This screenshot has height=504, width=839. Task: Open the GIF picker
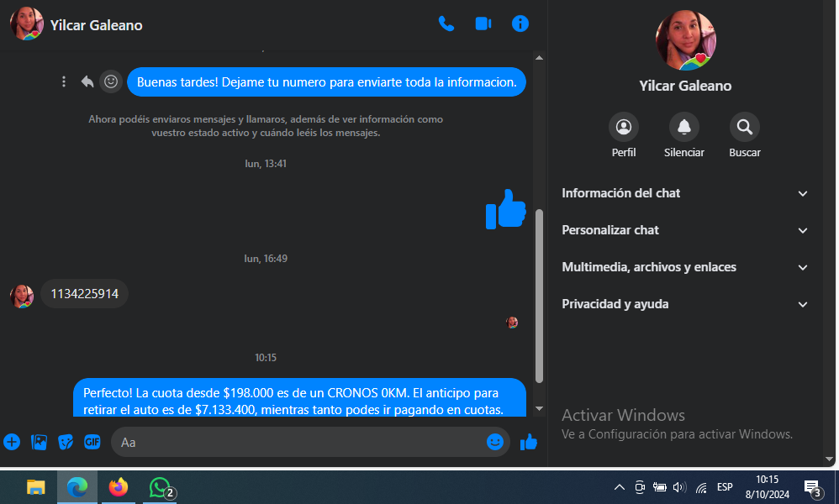point(92,443)
